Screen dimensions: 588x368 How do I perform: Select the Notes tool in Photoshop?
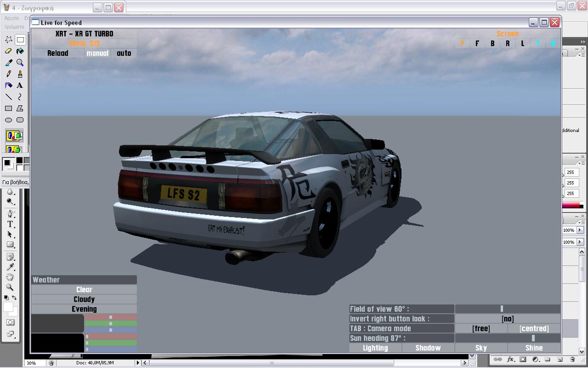coord(10,257)
